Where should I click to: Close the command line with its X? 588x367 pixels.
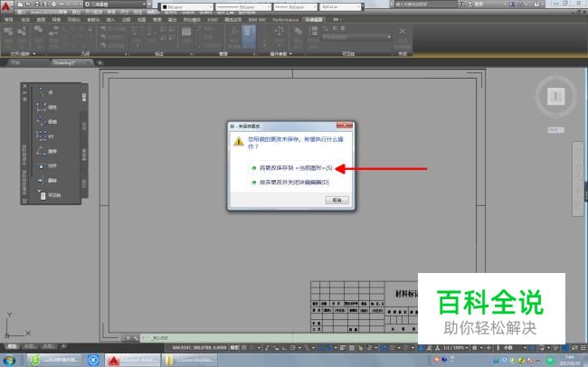128,338
